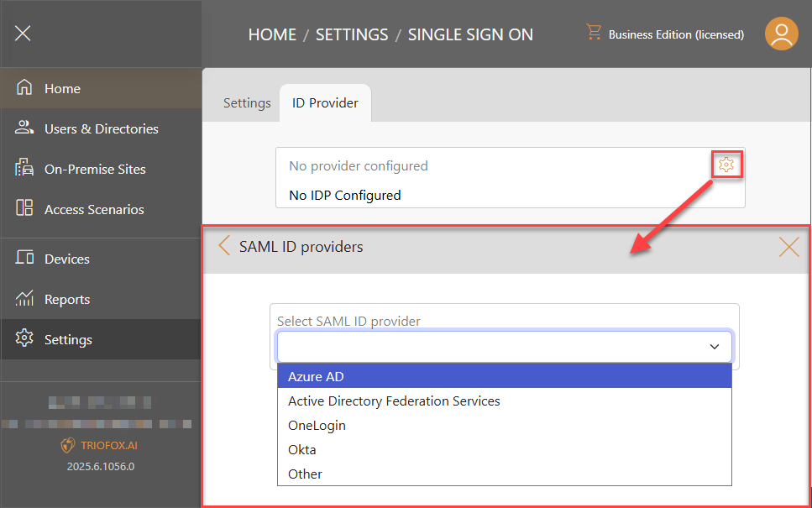The width and height of the screenshot is (812, 508).
Task: Click the Reports chart icon
Action: [24, 298]
